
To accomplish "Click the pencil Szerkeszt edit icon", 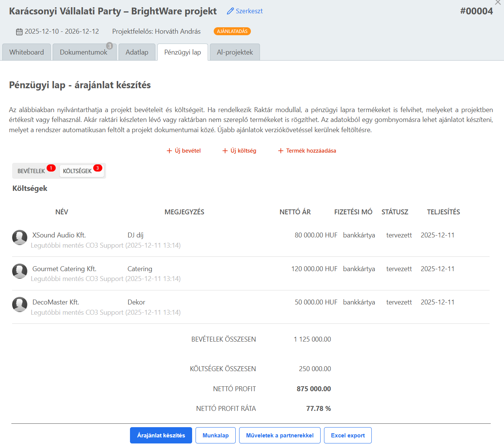I will tap(230, 11).
